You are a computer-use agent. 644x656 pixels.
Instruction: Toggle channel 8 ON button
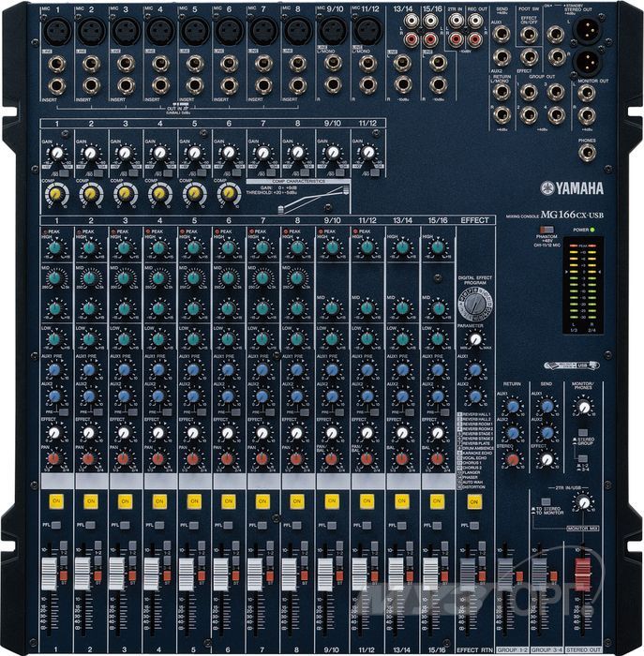296,501
